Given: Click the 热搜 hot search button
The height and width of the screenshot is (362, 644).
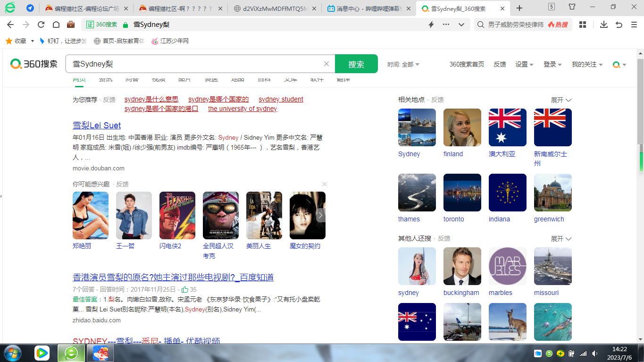Looking at the screenshot, I should pos(558,25).
